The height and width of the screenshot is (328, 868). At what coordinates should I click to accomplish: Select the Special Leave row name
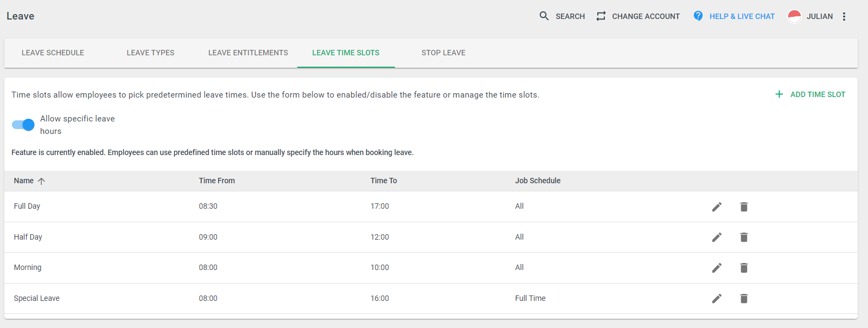[x=37, y=298]
